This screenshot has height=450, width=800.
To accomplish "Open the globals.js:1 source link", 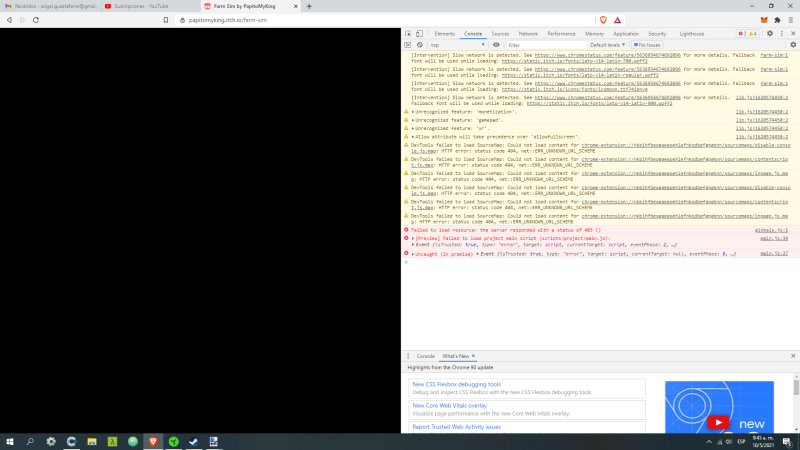I will click(x=771, y=230).
